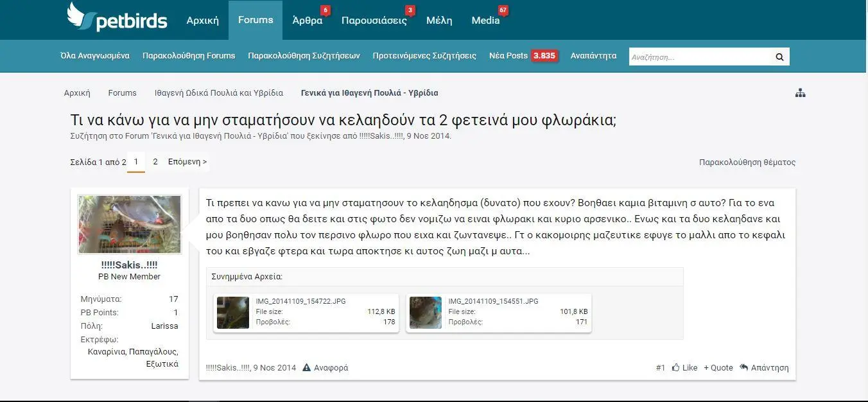The height and width of the screenshot is (402, 868).
Task: Click Παρακολούθηση θέματος link
Action: [747, 162]
